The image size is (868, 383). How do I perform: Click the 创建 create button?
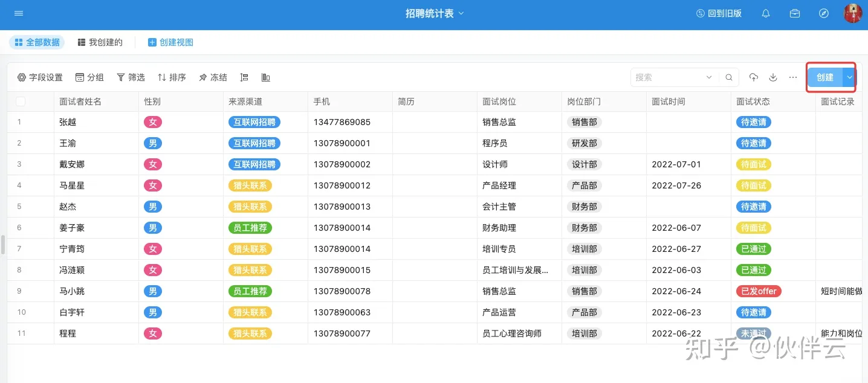tap(825, 77)
